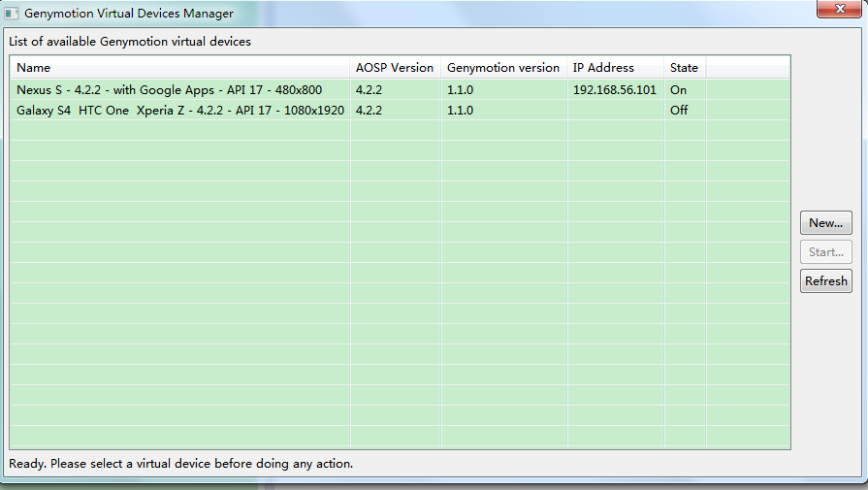868x490 pixels.
Task: Click the Start... button
Action: click(x=825, y=252)
